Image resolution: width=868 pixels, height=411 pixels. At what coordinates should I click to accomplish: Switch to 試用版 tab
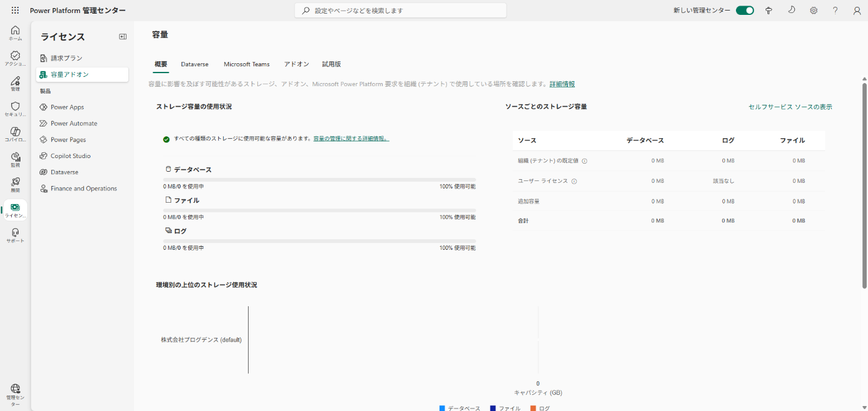(331, 64)
